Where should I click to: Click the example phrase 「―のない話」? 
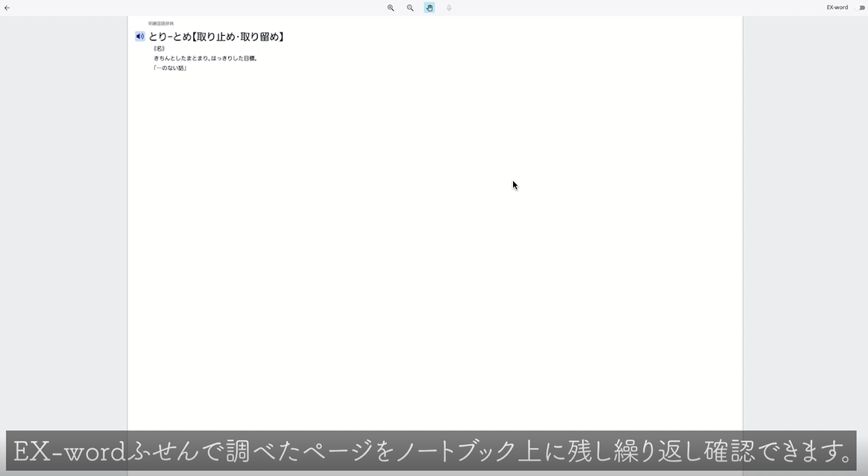click(x=170, y=68)
